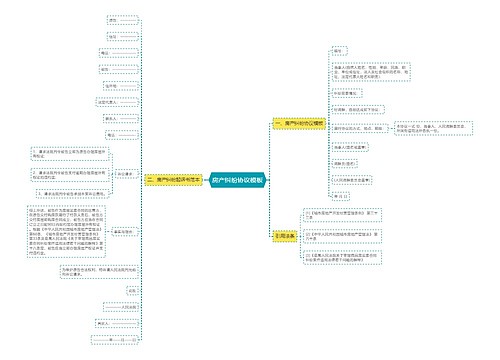Click the 事实与理由 node
Screen dimensions: 500x360
pos(124,232)
